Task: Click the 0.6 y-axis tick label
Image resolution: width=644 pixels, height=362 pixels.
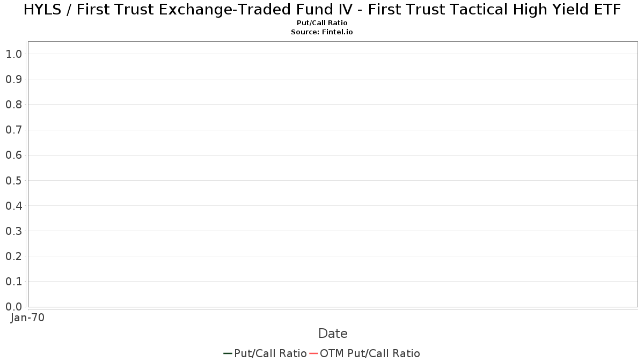Action: pyautogui.click(x=13, y=155)
